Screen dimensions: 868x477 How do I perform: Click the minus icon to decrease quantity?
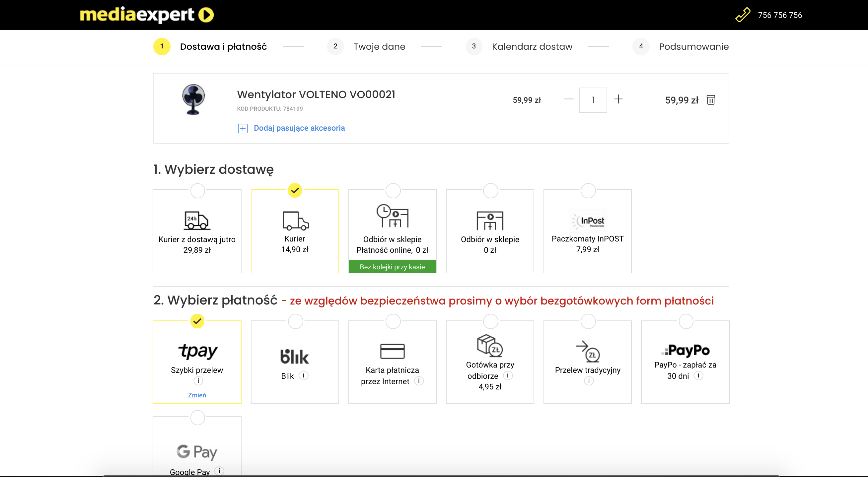(x=568, y=100)
